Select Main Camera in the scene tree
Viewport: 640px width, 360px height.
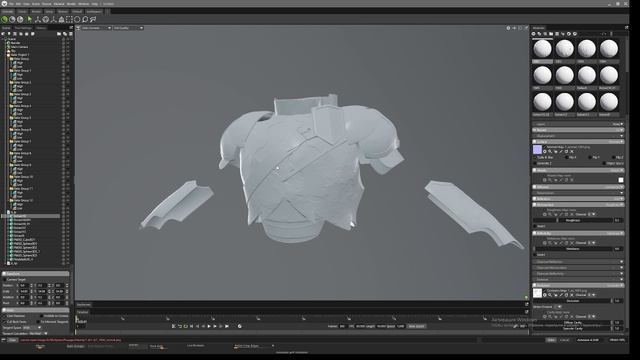click(20, 47)
